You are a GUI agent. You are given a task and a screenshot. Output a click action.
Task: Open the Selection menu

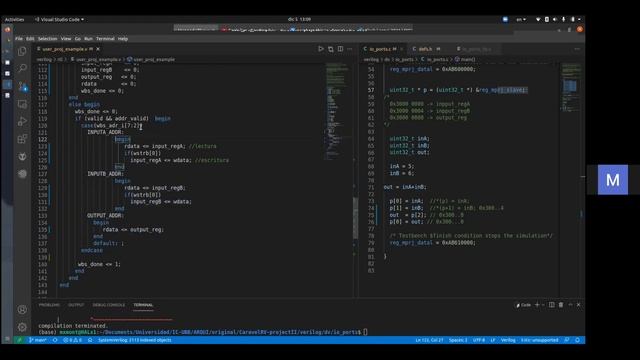point(47,39)
